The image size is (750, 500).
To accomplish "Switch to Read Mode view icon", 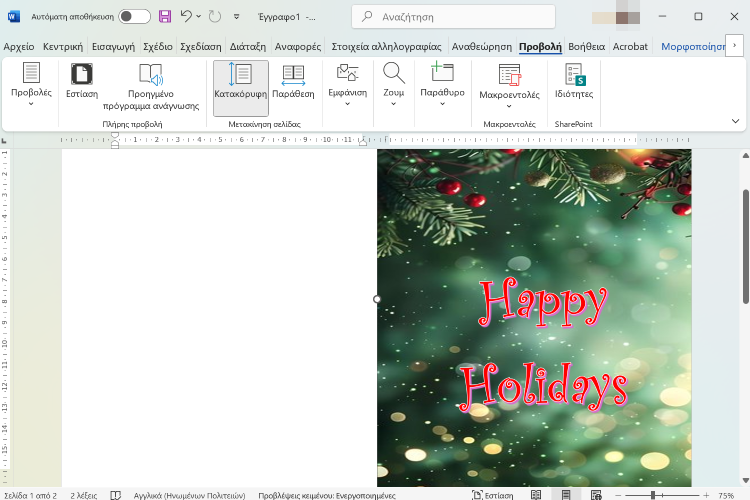I will (x=536, y=495).
